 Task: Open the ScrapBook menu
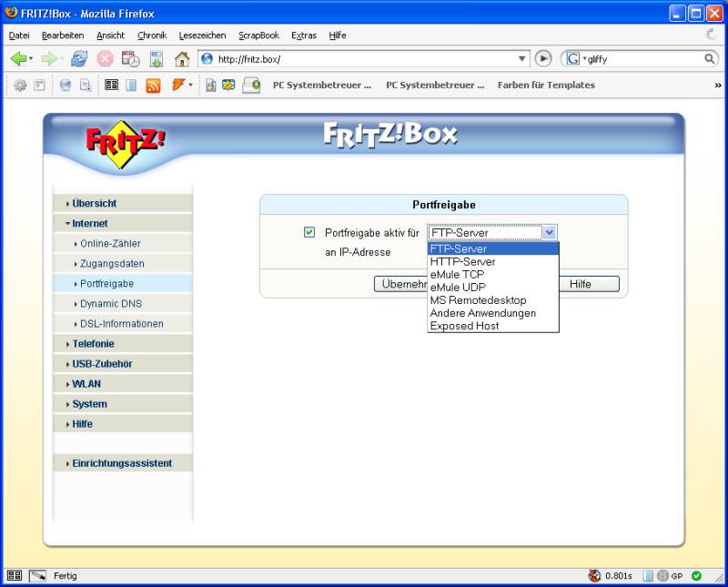coord(258,35)
